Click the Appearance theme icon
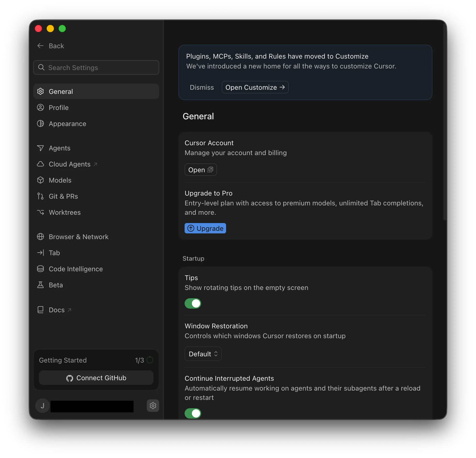Viewport: 476px width, 458px height. click(x=40, y=123)
